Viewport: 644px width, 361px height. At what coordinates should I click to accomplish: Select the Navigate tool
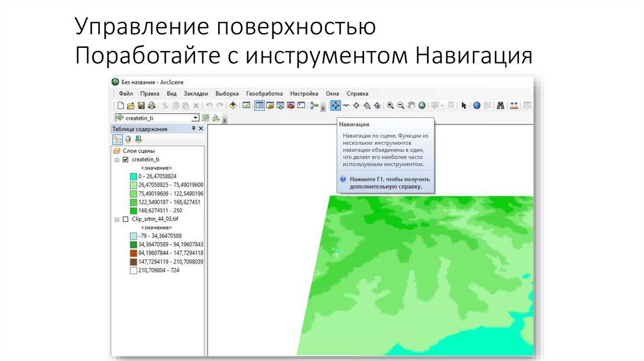tap(336, 106)
